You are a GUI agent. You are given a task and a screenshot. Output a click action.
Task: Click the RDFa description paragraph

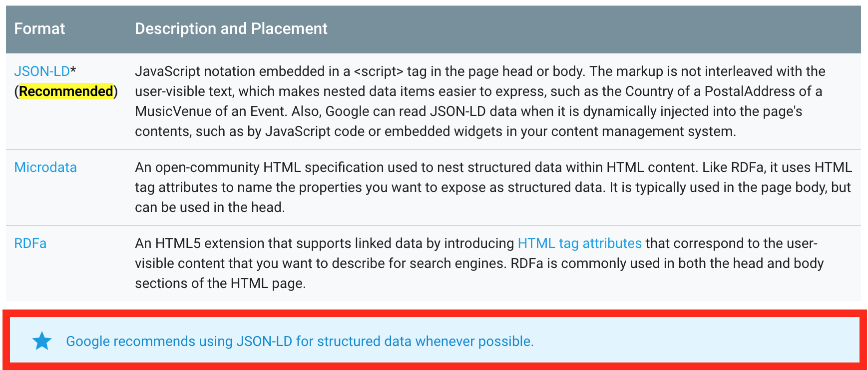pos(479,263)
